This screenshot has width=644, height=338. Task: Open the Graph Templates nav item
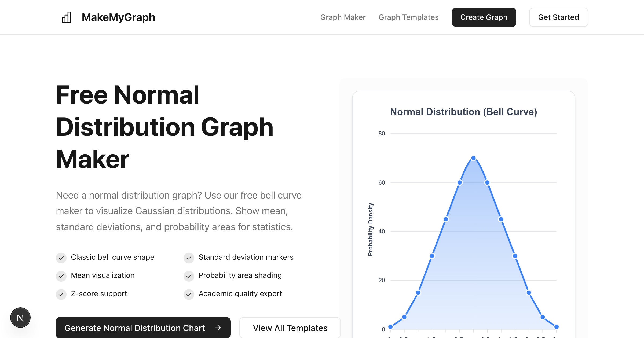tap(408, 17)
